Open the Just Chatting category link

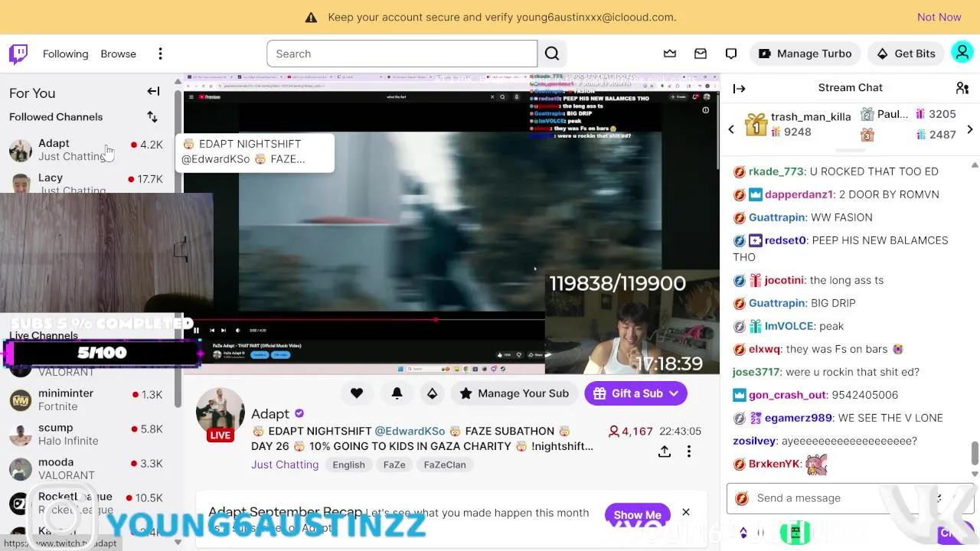pyautogui.click(x=285, y=465)
